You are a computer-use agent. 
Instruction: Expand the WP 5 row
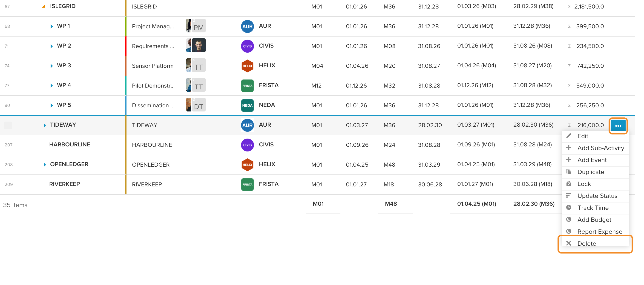click(x=52, y=105)
